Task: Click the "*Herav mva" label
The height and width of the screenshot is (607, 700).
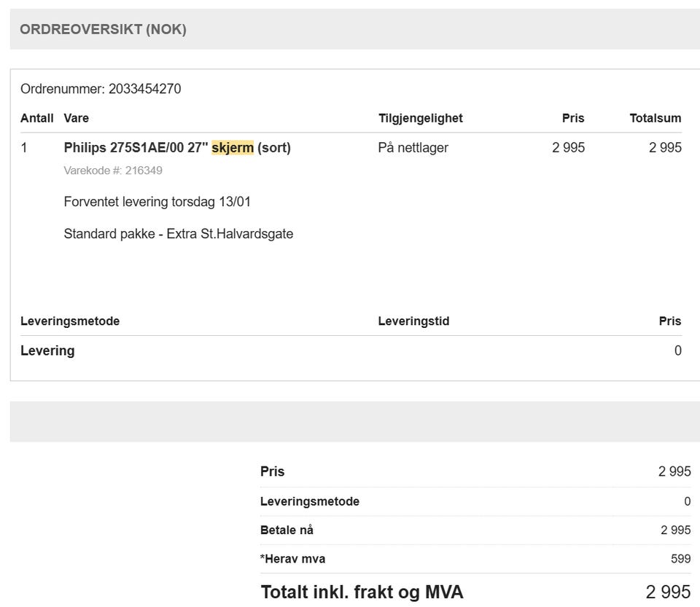Action: tap(292, 559)
